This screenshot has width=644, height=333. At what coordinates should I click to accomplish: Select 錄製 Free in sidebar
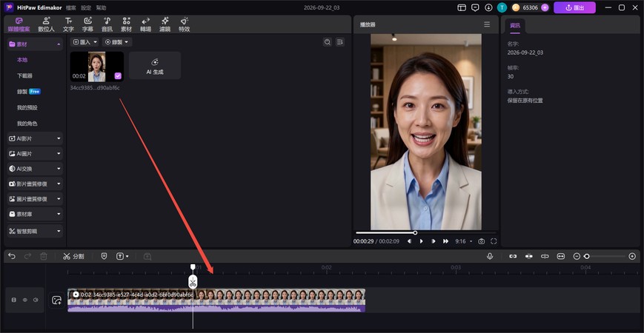point(29,92)
